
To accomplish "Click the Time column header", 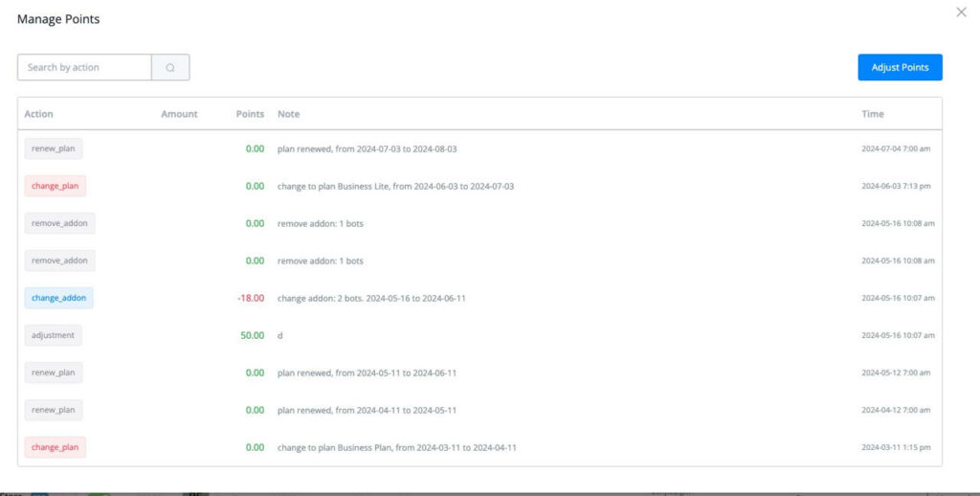I will [872, 114].
